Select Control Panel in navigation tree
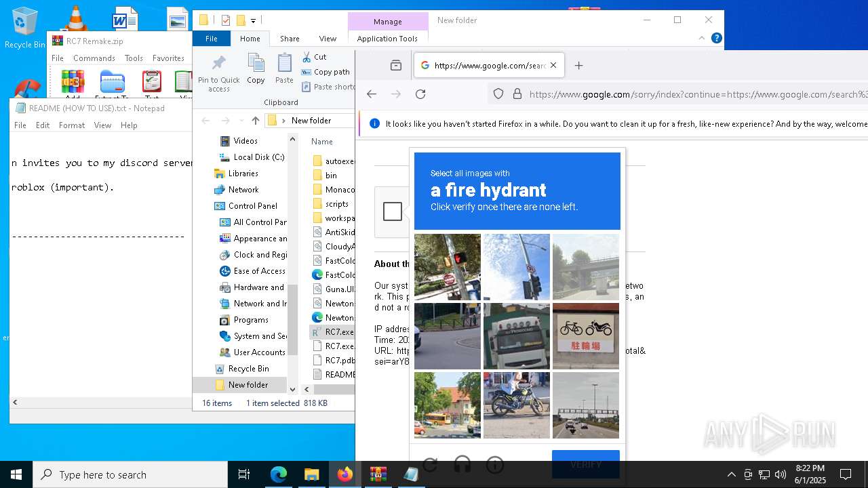Image resolution: width=868 pixels, height=488 pixels. [252, 206]
